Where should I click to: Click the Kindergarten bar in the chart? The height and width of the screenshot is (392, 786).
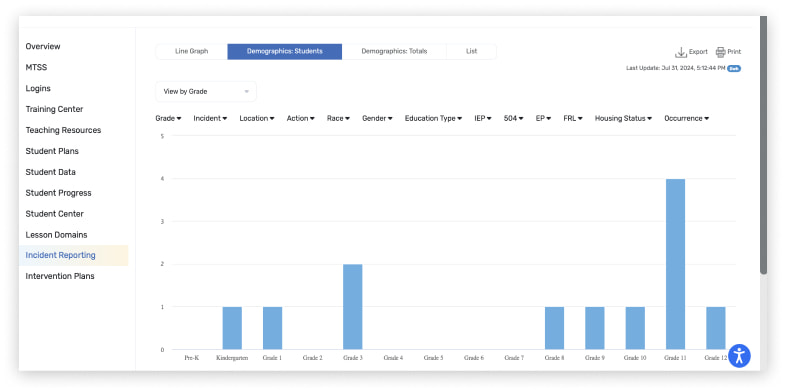point(232,328)
